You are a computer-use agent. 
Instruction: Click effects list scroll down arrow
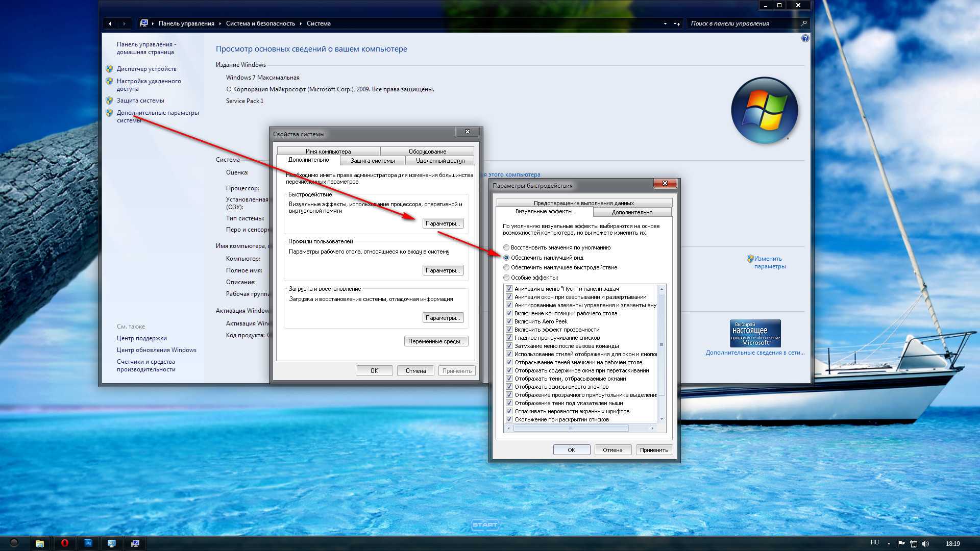pyautogui.click(x=661, y=419)
